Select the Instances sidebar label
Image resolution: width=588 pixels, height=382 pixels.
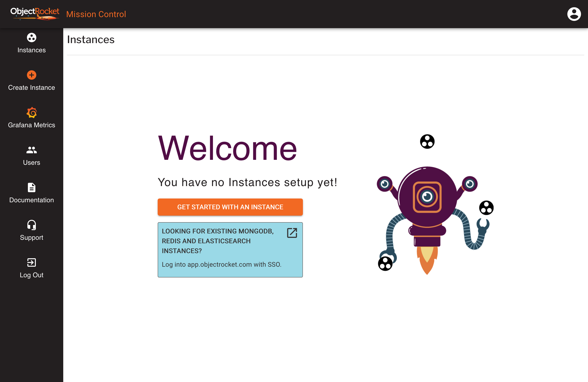[x=32, y=50]
